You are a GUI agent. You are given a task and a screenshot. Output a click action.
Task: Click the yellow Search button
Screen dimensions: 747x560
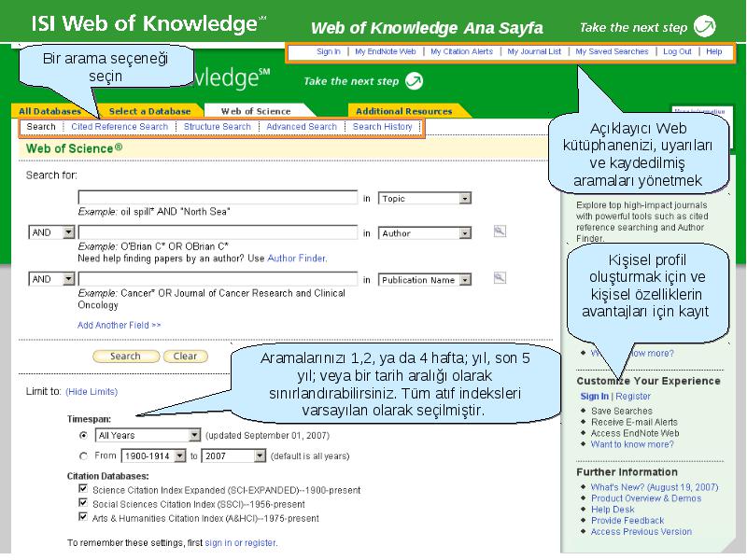126,357
